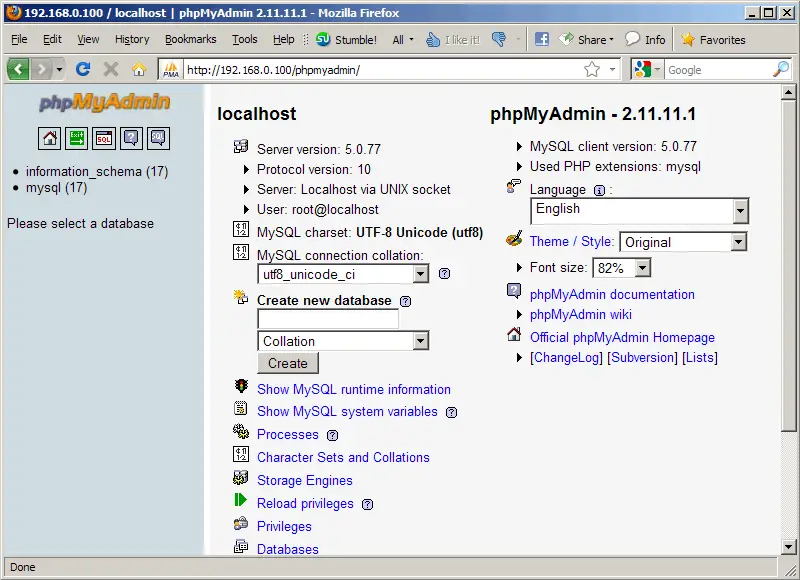Open the Help menu
Screen dimensions: 800x580
click(283, 39)
